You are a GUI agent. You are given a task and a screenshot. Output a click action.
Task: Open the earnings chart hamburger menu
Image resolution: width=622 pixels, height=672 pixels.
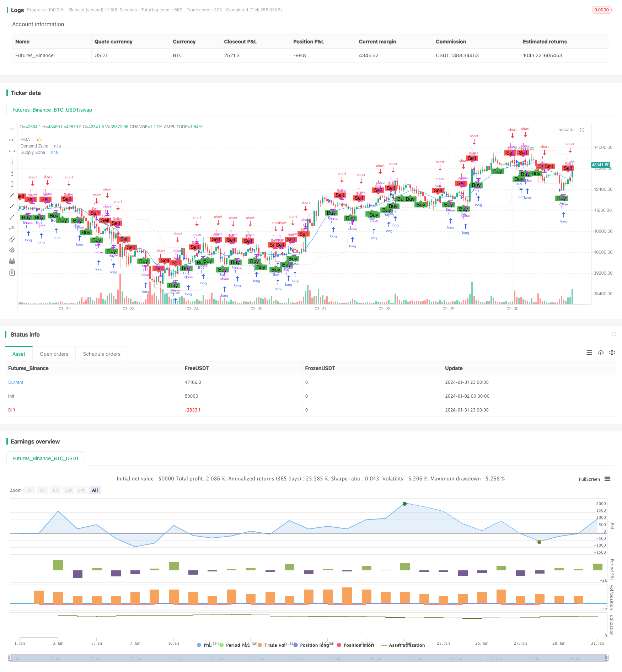tap(607, 479)
